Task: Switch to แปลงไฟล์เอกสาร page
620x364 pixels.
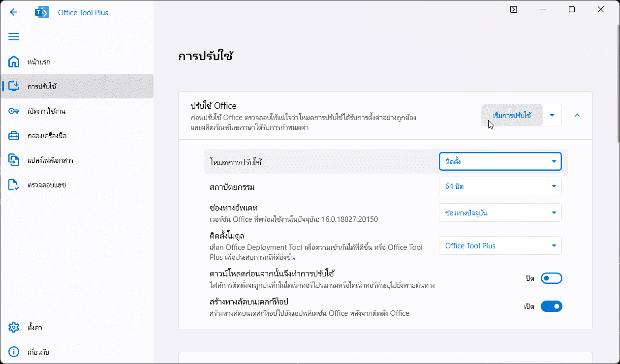Action: tap(77, 160)
